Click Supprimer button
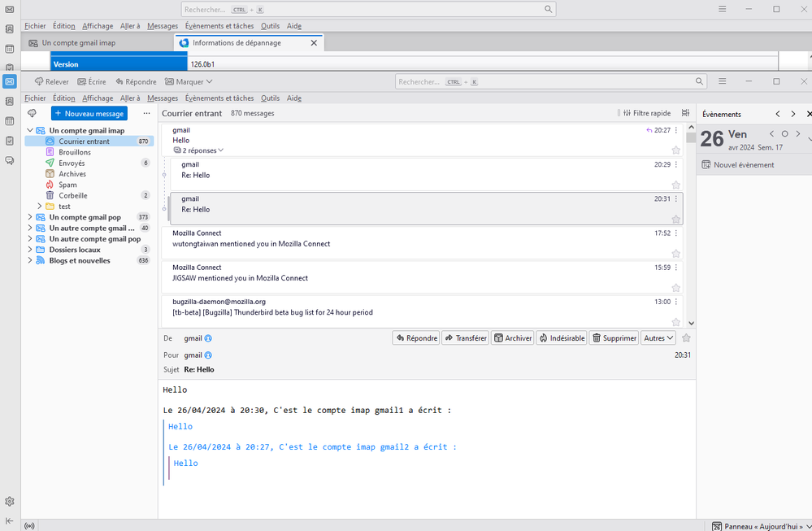 [x=614, y=338]
